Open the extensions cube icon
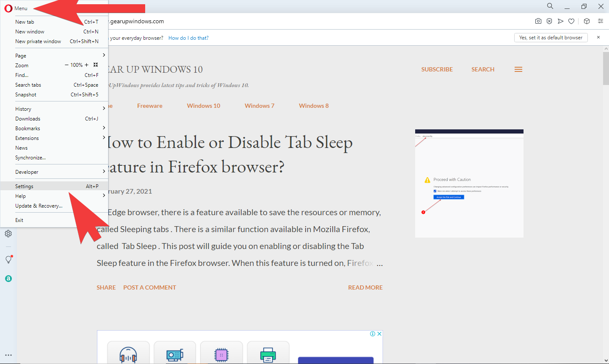609x364 pixels. pyautogui.click(x=587, y=21)
